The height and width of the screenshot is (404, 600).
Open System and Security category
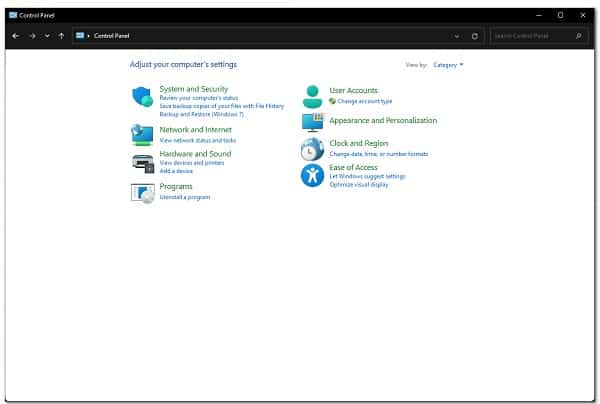(x=194, y=89)
